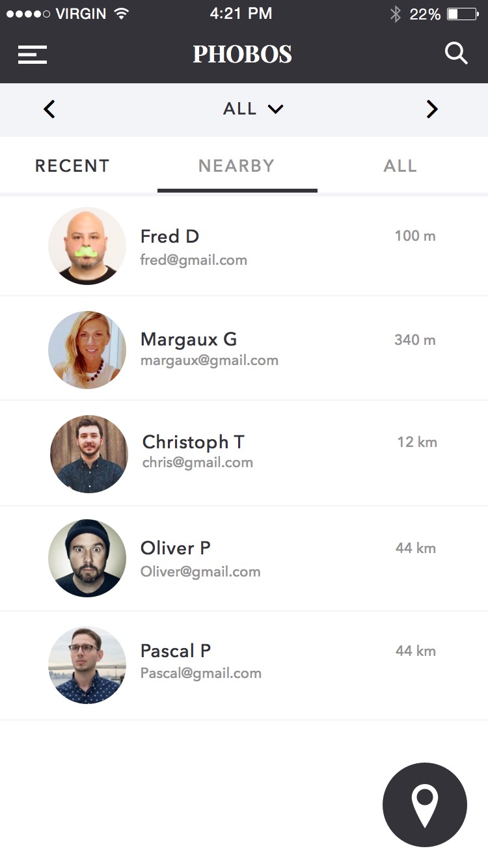This screenshot has height=868, width=488.
Task: Tap Fred D's 100 m distance label
Action: coord(415,236)
